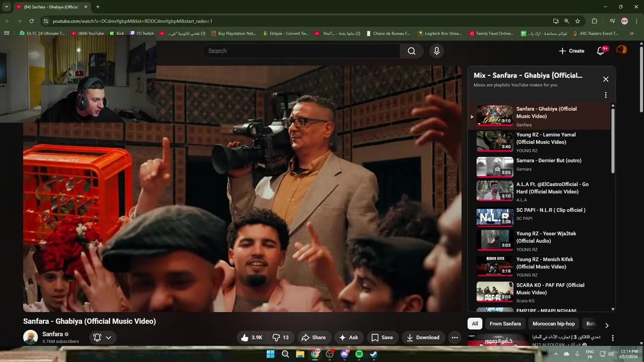Open the (1) Twitch bookmark
Image resolution: width=644 pixels, height=362 pixels.
[x=141, y=33]
